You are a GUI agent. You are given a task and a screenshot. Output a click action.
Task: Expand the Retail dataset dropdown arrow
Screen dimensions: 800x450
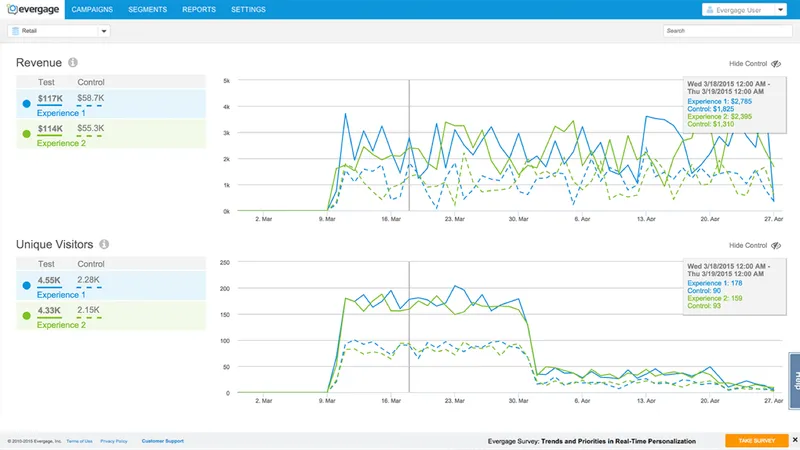[104, 31]
